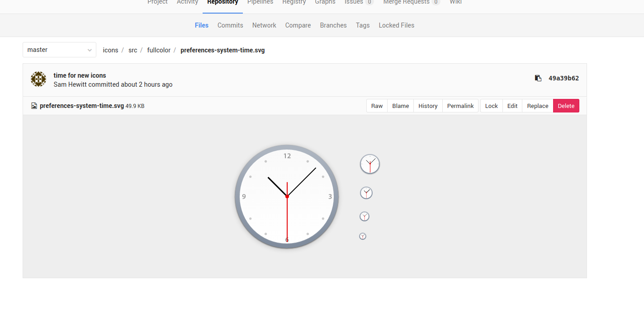Show the Branches sub-tab
644x313 pixels.
(x=333, y=25)
